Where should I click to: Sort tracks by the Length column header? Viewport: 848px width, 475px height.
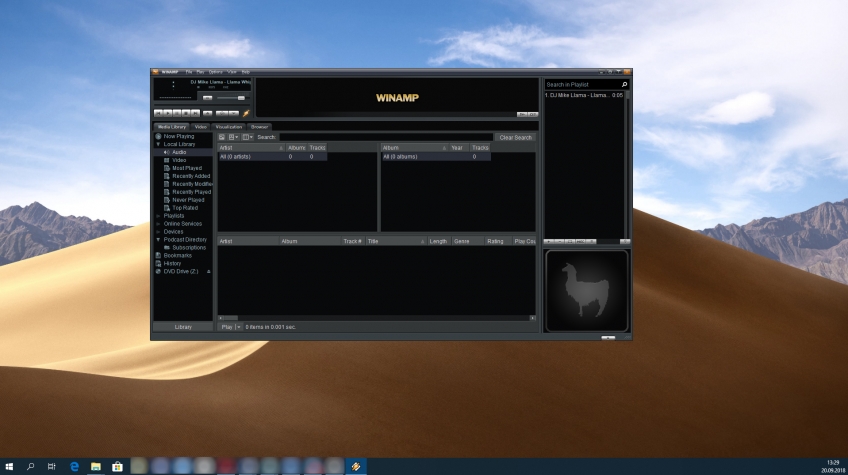tap(438, 241)
